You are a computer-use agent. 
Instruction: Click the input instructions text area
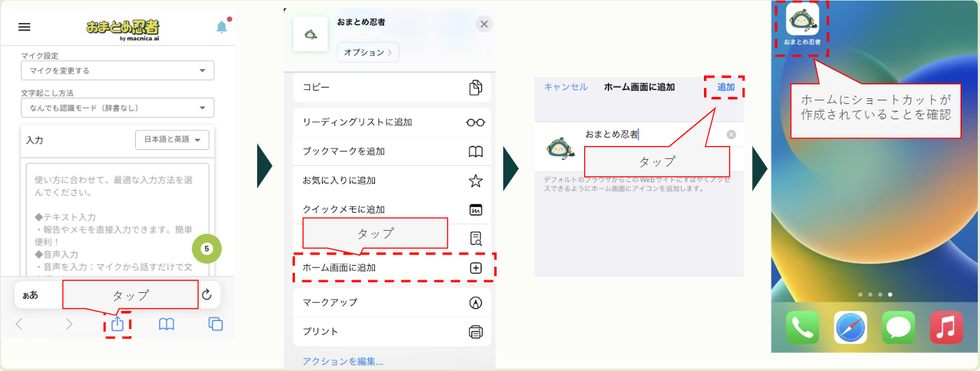(x=118, y=220)
